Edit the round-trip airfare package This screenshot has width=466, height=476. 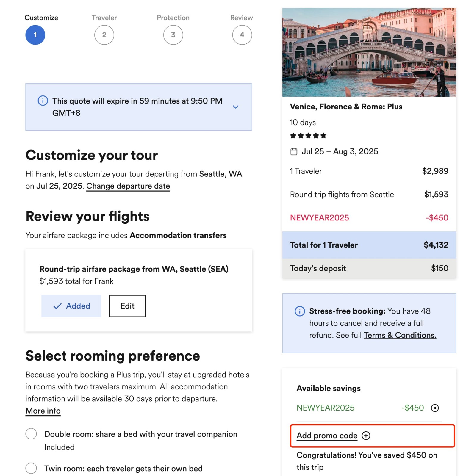tap(127, 306)
